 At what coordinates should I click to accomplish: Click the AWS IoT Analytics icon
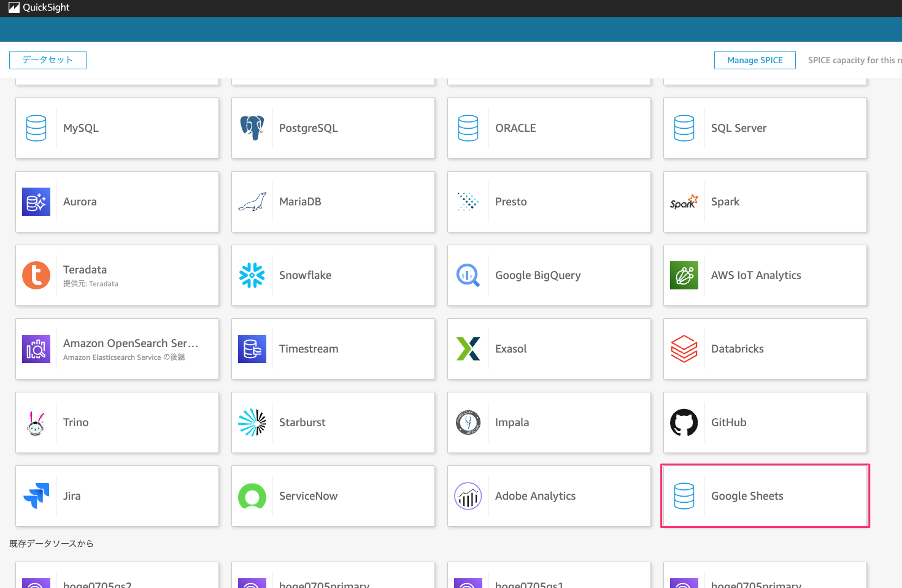pyautogui.click(x=684, y=275)
